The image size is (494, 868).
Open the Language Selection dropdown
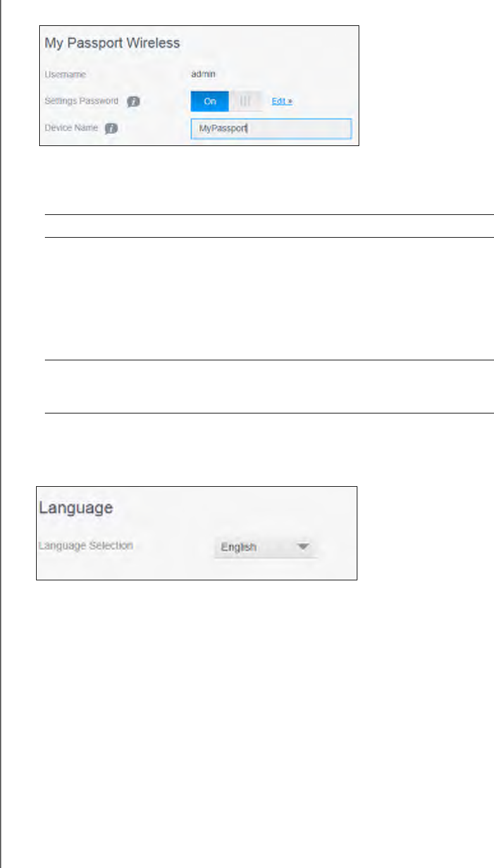tap(265, 547)
